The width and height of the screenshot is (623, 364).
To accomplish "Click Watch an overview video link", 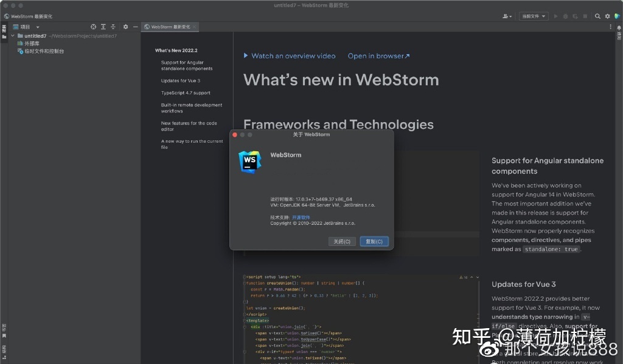I will (x=290, y=56).
